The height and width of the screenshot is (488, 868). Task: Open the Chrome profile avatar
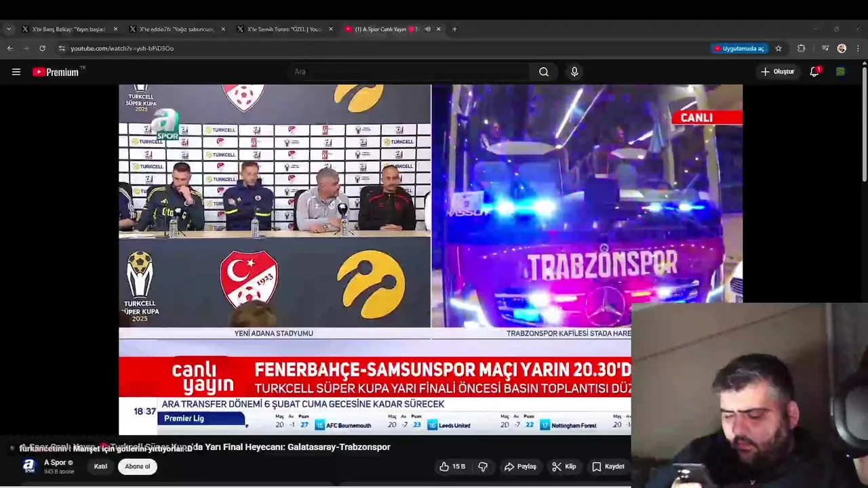pyautogui.click(x=842, y=48)
